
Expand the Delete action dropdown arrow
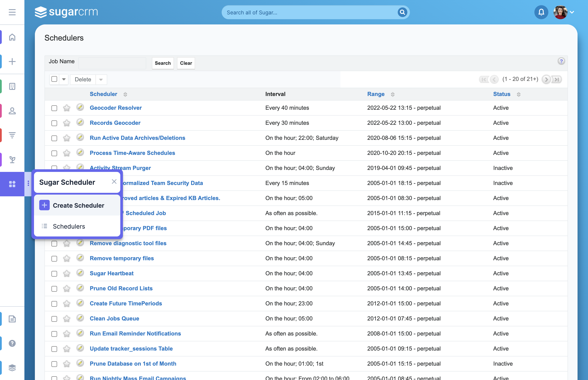(101, 79)
